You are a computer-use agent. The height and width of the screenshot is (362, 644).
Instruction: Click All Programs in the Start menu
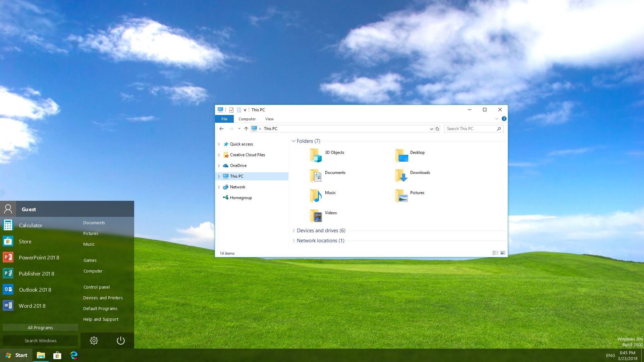tap(40, 327)
